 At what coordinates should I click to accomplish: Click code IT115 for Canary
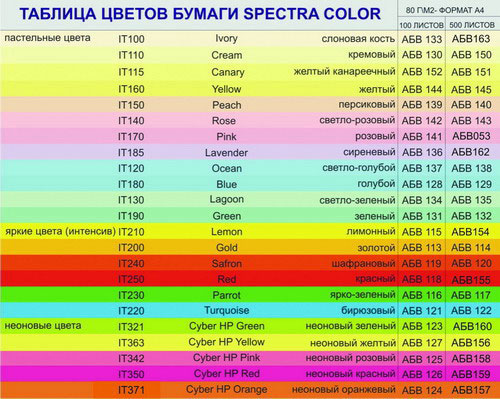click(x=131, y=72)
